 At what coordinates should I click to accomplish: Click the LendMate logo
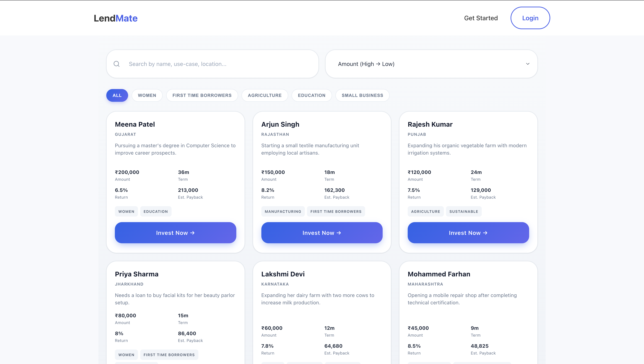116,18
